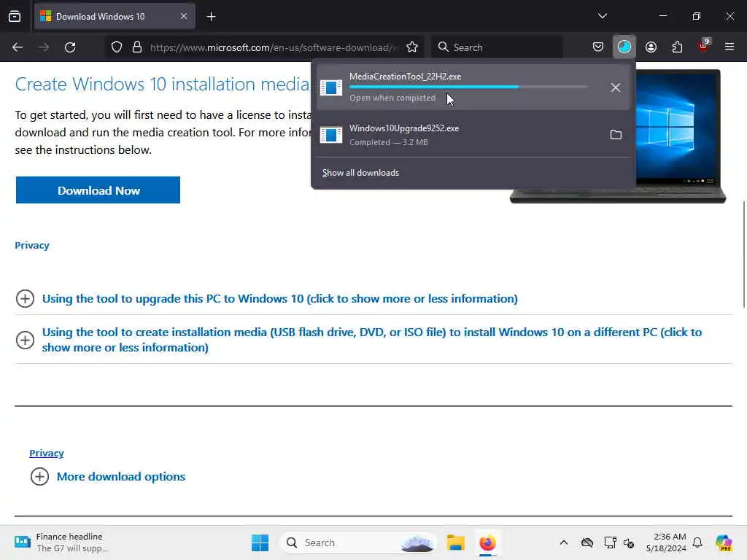Bookmark this page with the star
Screen dimensions: 747x560
pyautogui.click(x=412, y=47)
